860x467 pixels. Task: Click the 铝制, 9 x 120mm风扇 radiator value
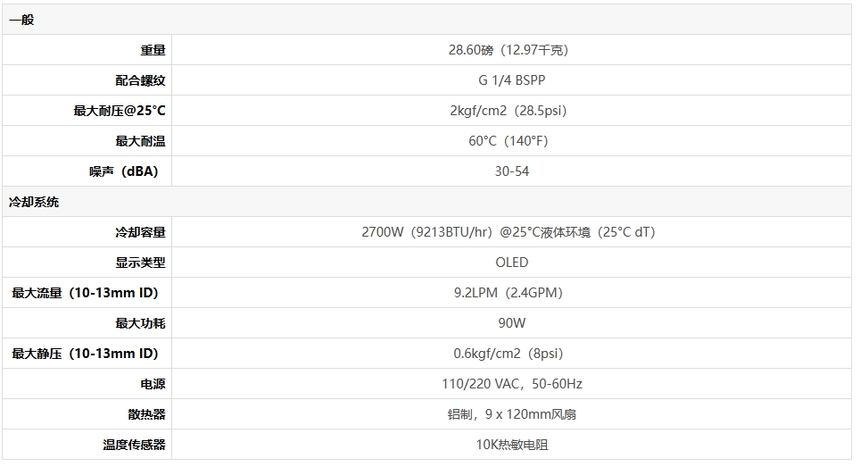pyautogui.click(x=512, y=414)
